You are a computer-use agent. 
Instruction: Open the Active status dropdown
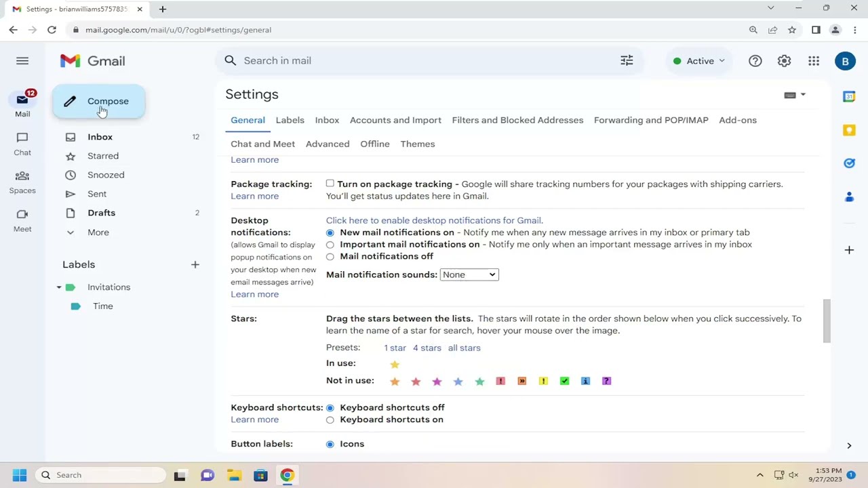pyautogui.click(x=699, y=61)
